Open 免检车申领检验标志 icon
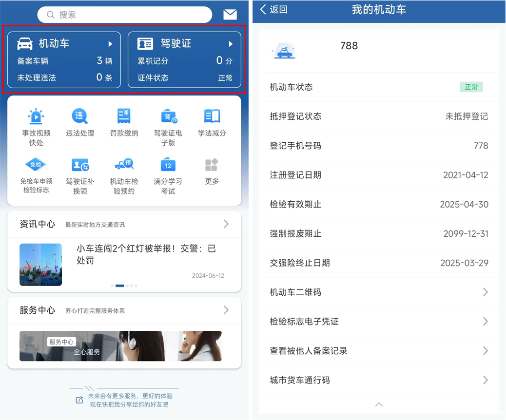Screen dimensions: 506x420 coord(36,165)
